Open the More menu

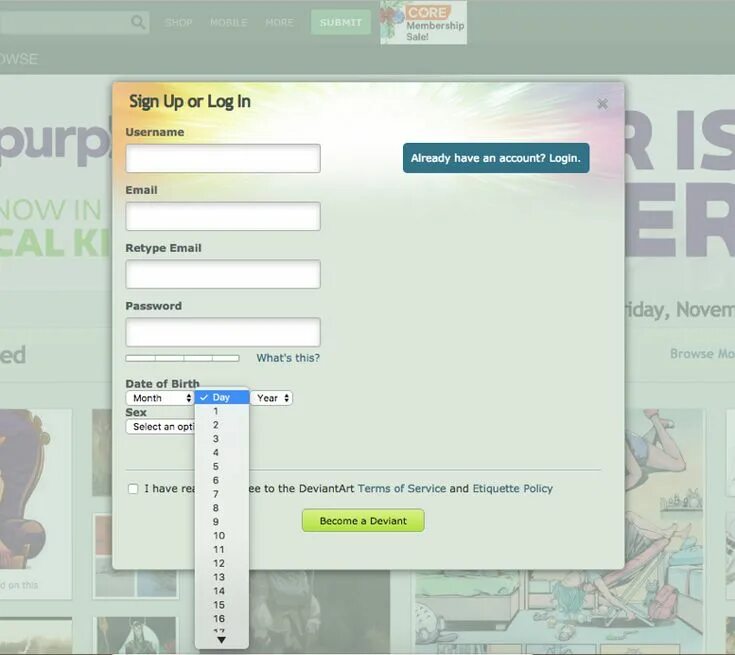click(279, 22)
